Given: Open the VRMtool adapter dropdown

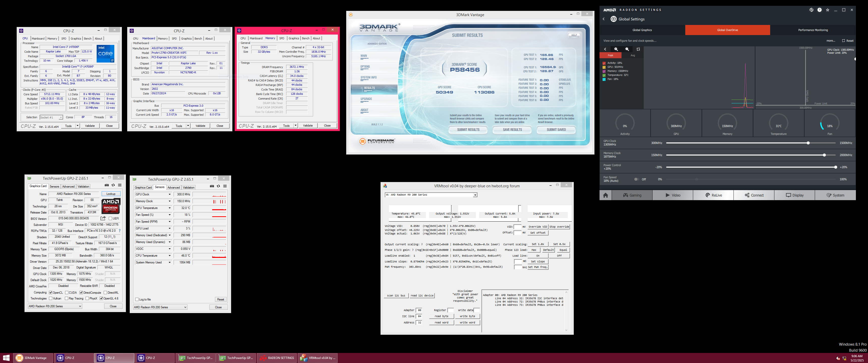Looking at the screenshot, I should point(475,195).
